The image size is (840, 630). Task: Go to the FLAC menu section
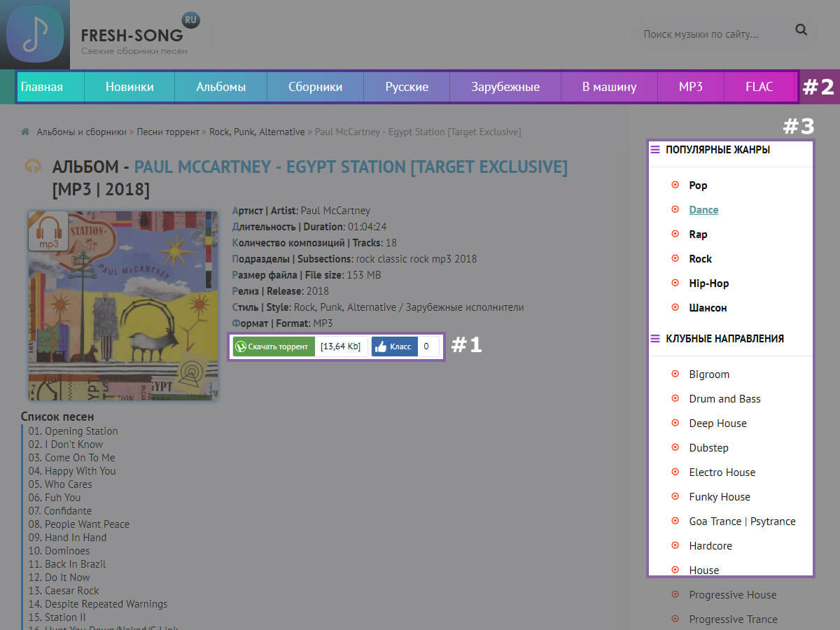[x=759, y=87]
